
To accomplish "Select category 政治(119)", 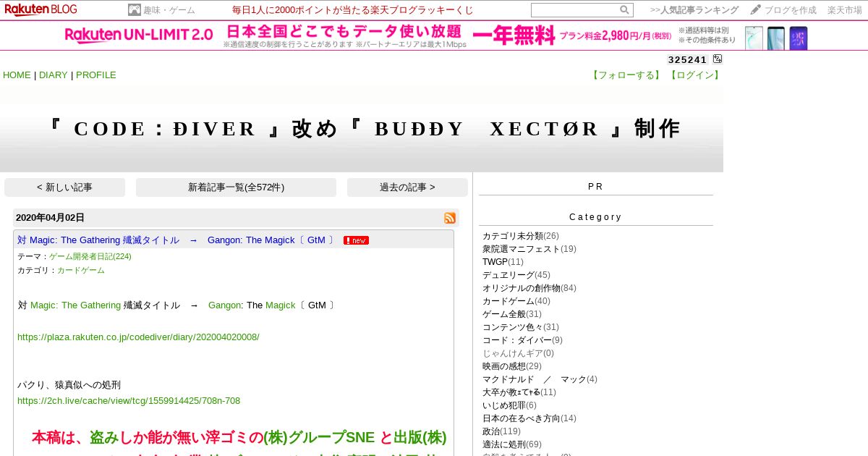I will coord(501,431).
